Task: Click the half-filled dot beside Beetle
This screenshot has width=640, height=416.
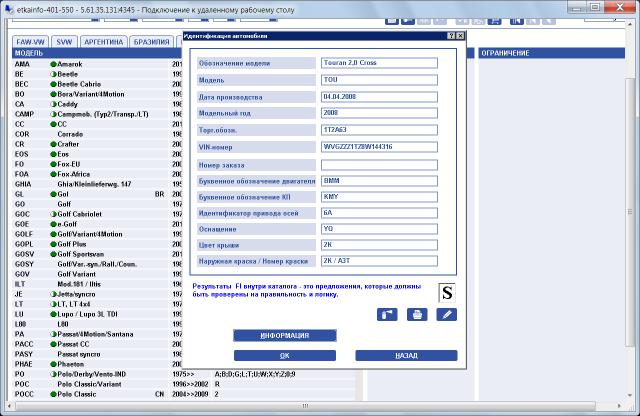Action: pyautogui.click(x=53, y=74)
